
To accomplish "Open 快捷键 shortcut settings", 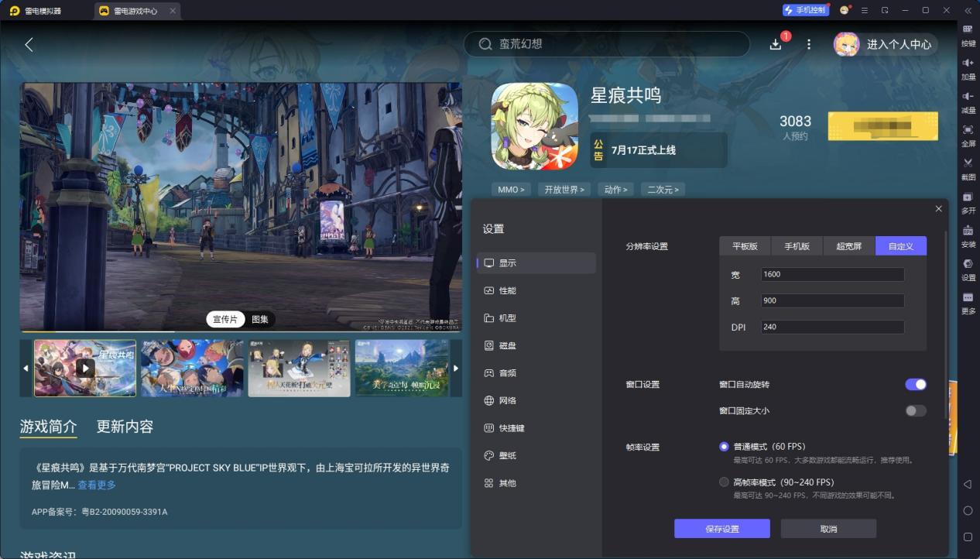I will [x=536, y=428].
